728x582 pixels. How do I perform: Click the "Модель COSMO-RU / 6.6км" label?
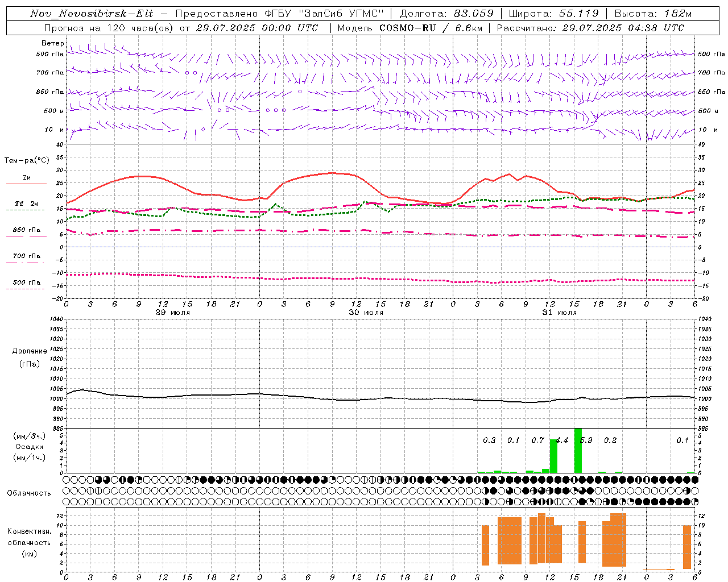tap(409, 28)
